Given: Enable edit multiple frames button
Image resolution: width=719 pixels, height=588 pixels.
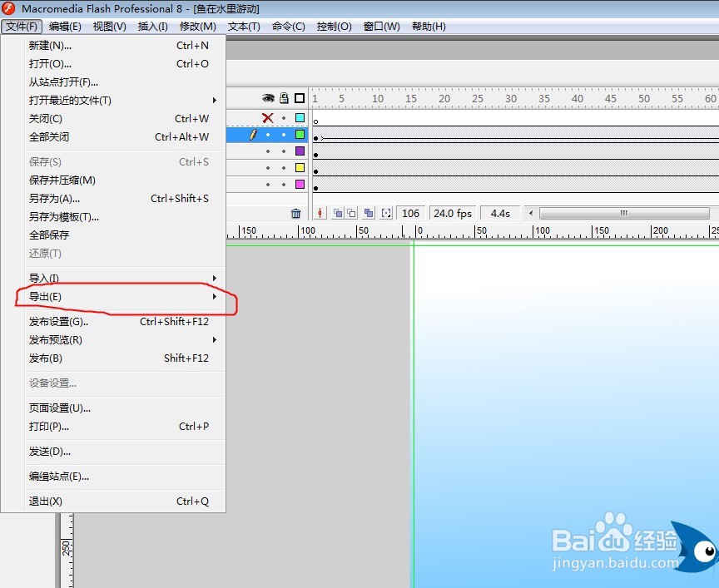Looking at the screenshot, I should (x=368, y=213).
